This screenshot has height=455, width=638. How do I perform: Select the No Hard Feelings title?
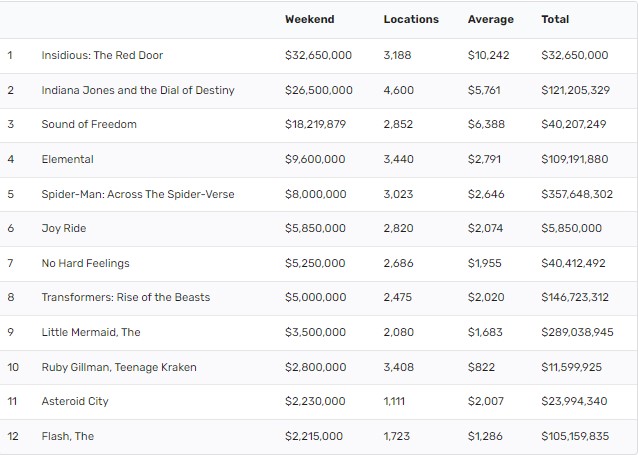(x=85, y=263)
